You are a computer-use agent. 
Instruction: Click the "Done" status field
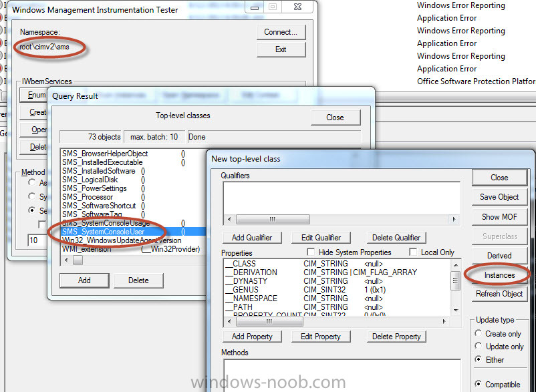(x=274, y=137)
